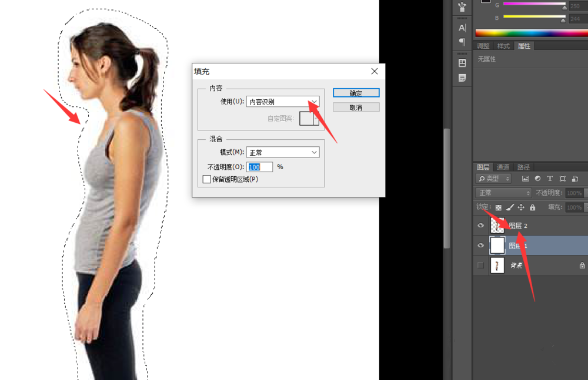This screenshot has width=588, height=380.
Task: Enable the 保留透明区域 checkbox
Action: coord(206,179)
